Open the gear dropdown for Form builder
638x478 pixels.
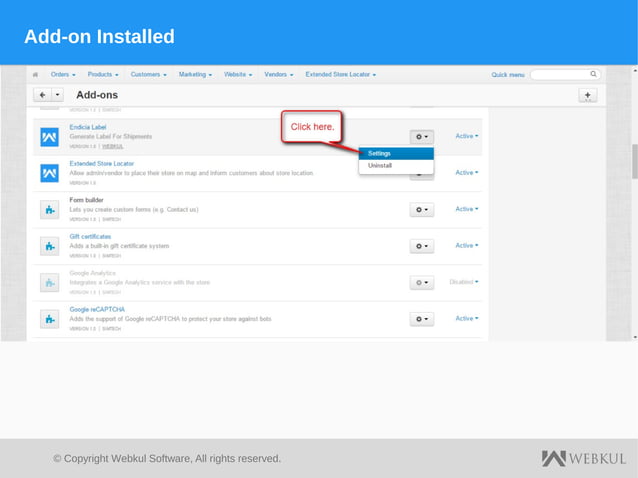point(422,210)
